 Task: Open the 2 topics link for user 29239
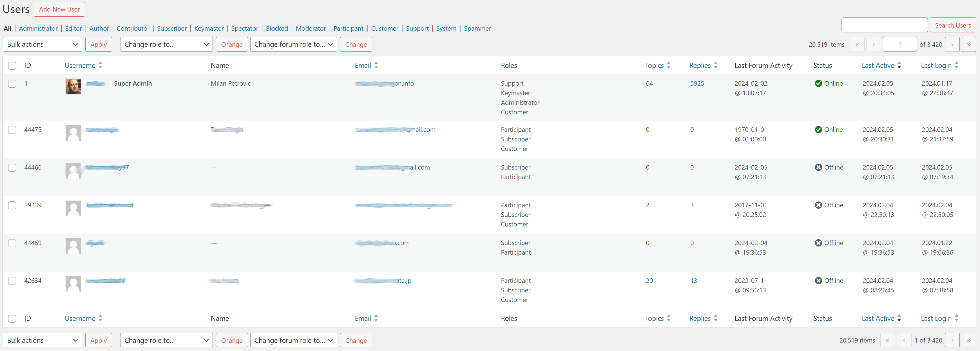[x=648, y=205]
